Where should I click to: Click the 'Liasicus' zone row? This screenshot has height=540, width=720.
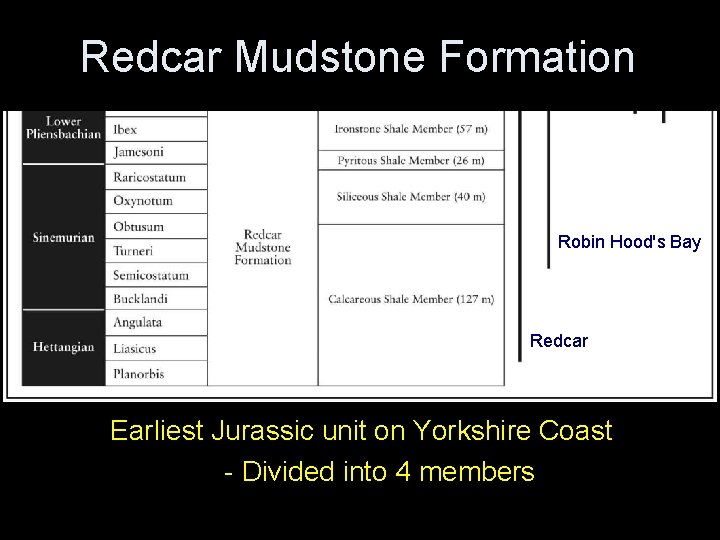click(x=156, y=349)
